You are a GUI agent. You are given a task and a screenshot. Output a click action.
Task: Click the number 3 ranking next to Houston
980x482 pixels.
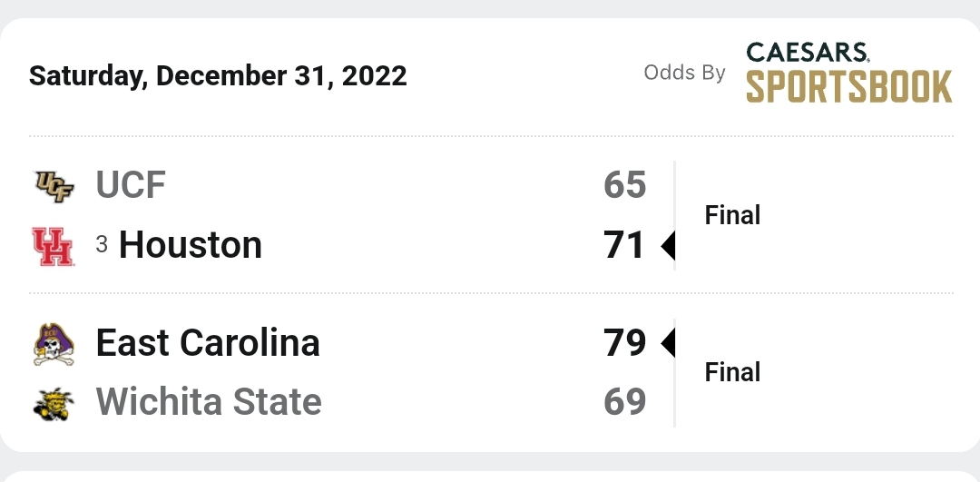pyautogui.click(x=102, y=244)
